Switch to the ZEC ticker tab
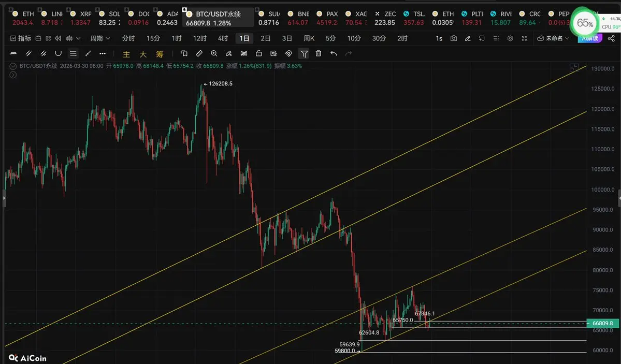The width and height of the screenshot is (621, 364). pyautogui.click(x=385, y=18)
